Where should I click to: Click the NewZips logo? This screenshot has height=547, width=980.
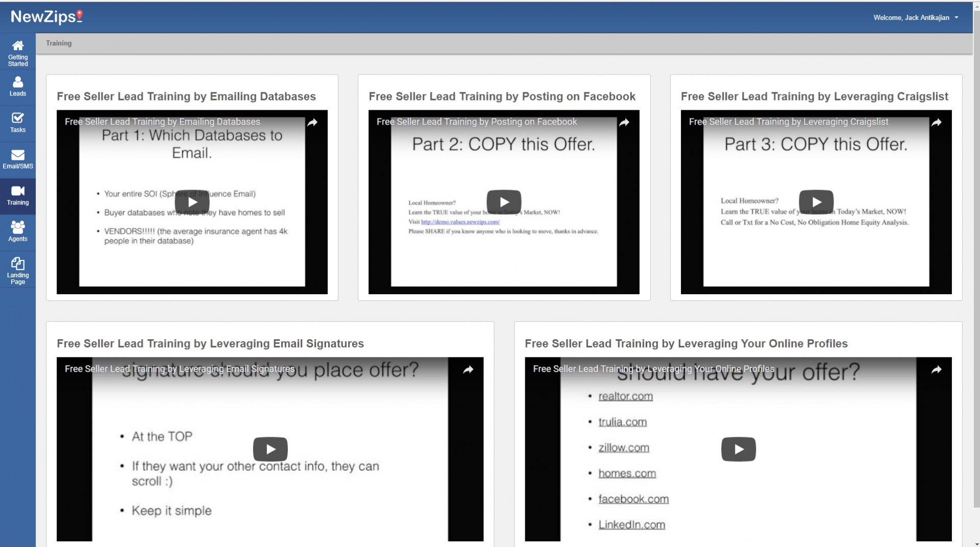click(x=46, y=17)
